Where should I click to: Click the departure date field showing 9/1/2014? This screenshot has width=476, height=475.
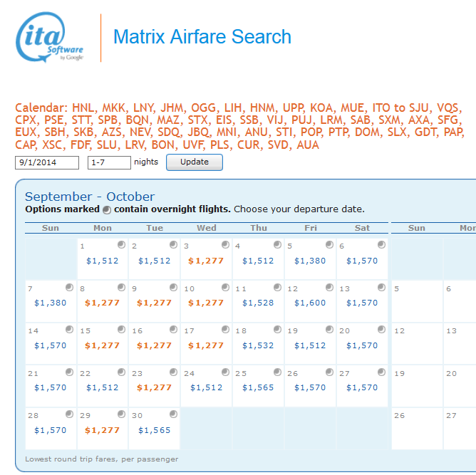47,162
